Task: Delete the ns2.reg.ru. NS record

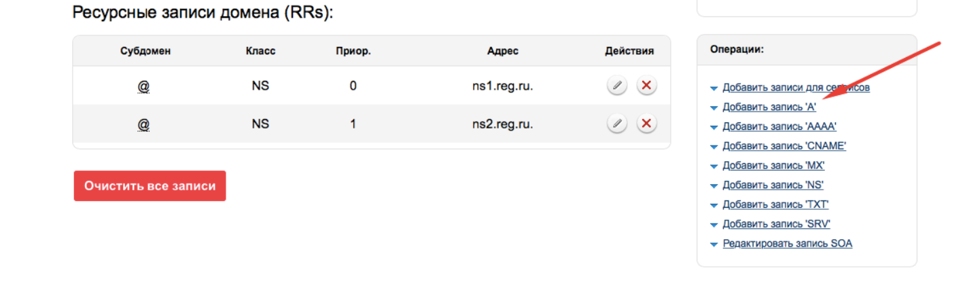Action: [646, 124]
